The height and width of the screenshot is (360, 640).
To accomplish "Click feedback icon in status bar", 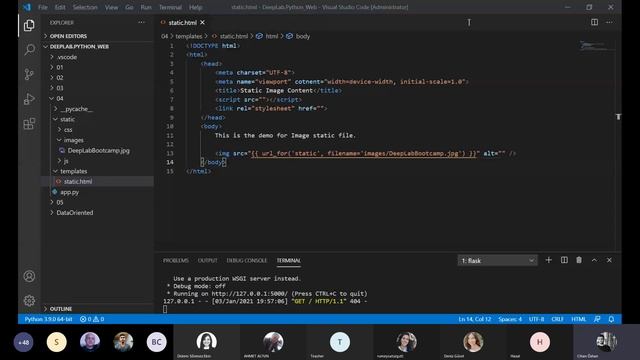I will click(597, 319).
